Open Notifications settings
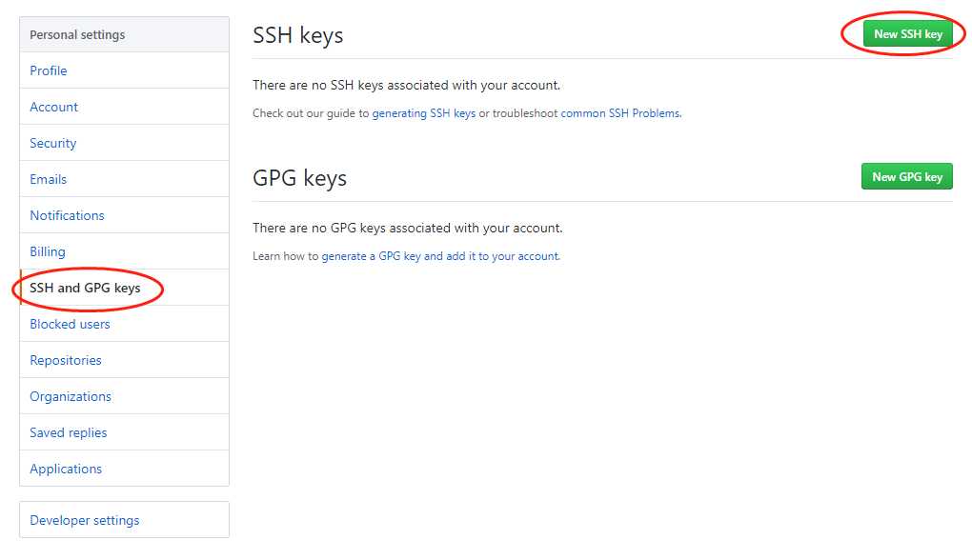 pyautogui.click(x=68, y=215)
